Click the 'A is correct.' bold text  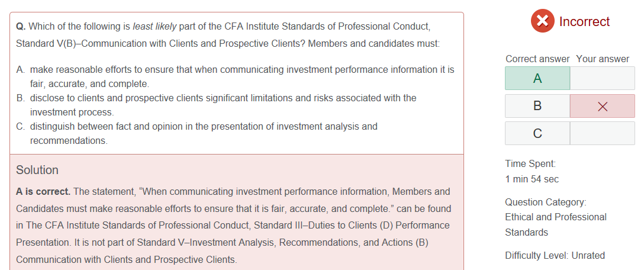[x=43, y=191]
